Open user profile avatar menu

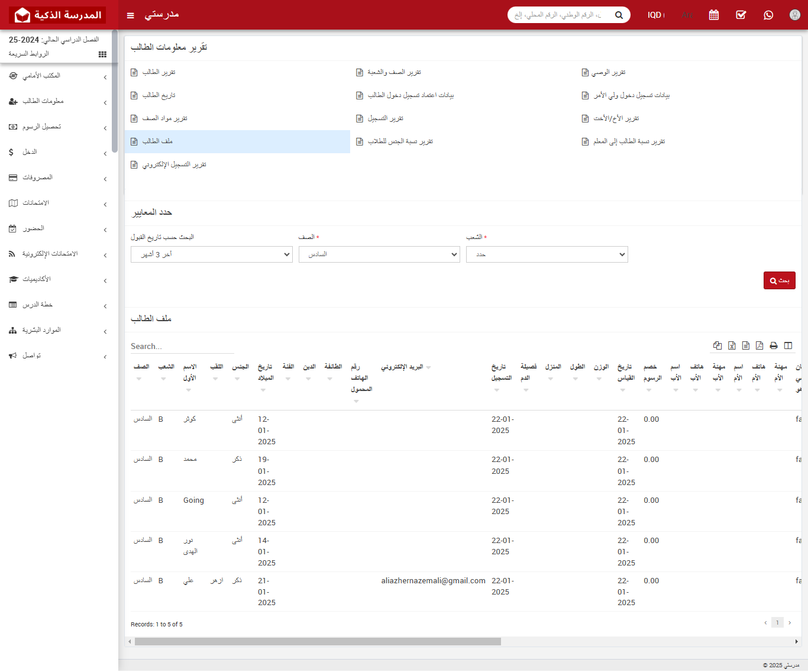pyautogui.click(x=795, y=15)
